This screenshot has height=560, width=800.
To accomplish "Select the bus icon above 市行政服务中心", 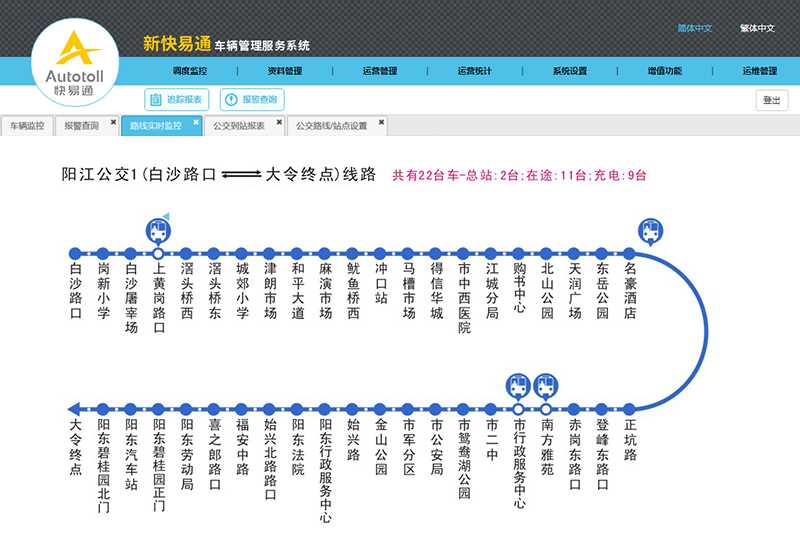I will pyautogui.click(x=518, y=385).
